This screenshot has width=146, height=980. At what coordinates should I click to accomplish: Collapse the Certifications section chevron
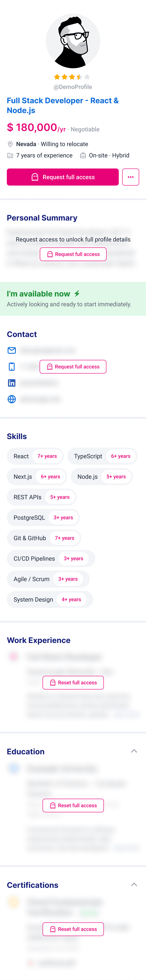tap(134, 884)
